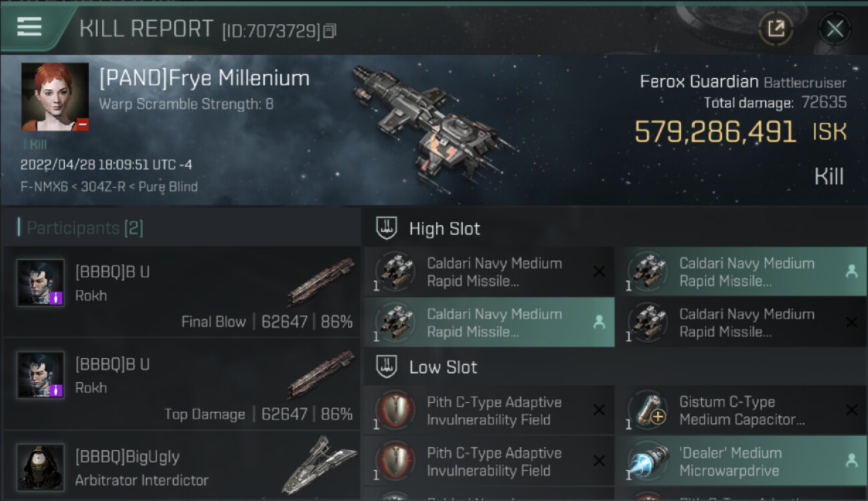Open Frye Millenium's character portrait
This screenshot has width=868, height=501.
tap(55, 96)
